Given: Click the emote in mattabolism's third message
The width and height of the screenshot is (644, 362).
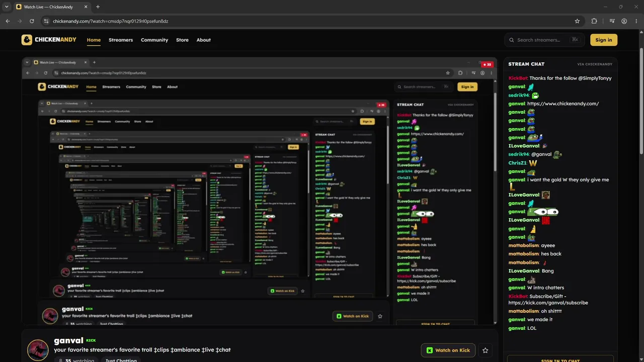Looking at the screenshot, I should click(x=544, y=262).
